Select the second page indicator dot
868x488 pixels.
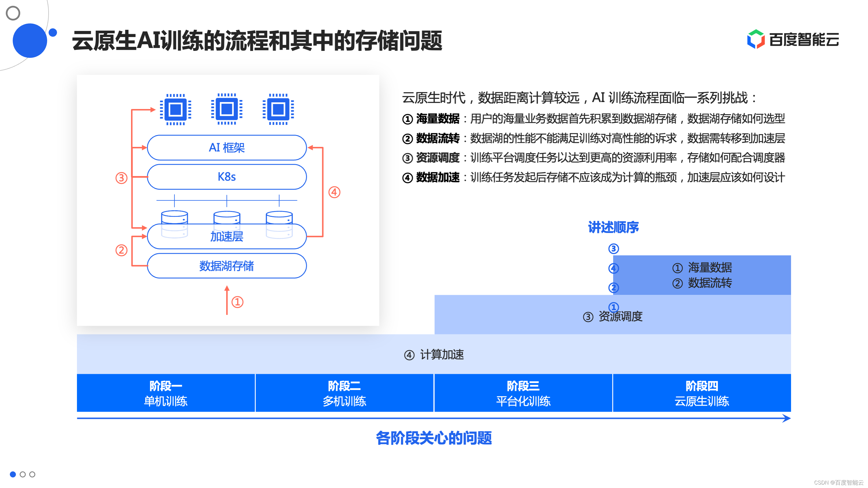(x=23, y=474)
